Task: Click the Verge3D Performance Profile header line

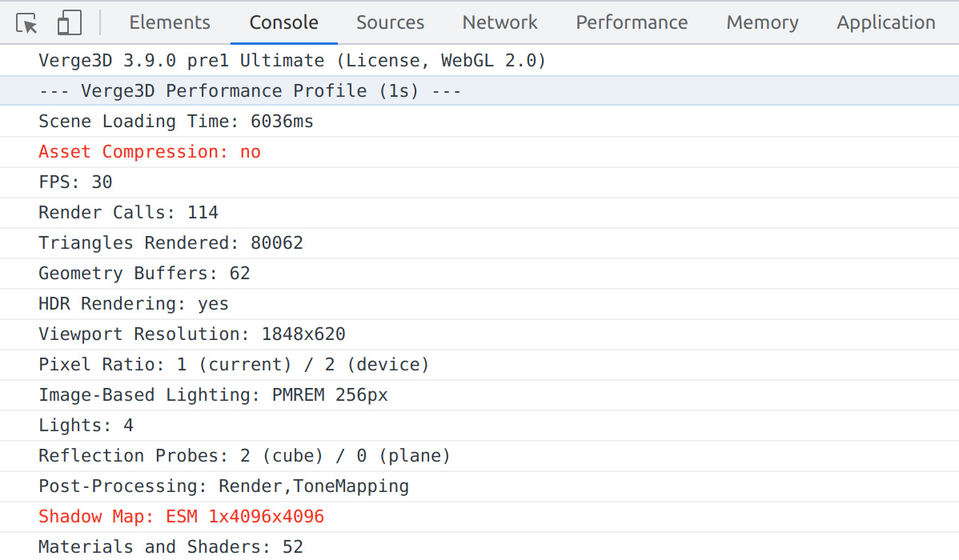Action: point(479,91)
